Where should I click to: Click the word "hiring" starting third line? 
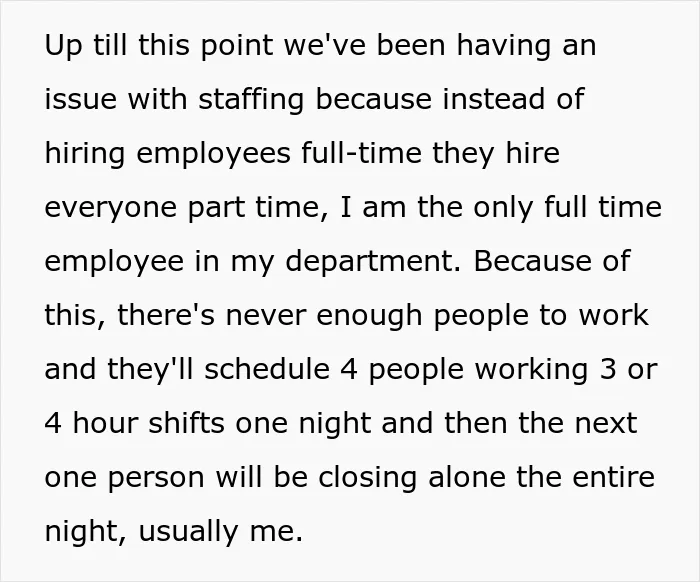(85, 154)
